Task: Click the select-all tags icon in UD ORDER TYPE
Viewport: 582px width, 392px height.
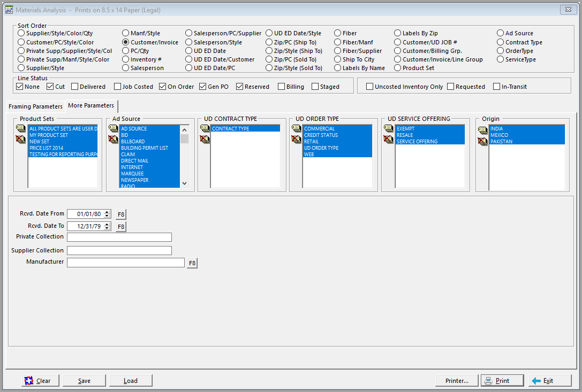Action: pyautogui.click(x=297, y=129)
